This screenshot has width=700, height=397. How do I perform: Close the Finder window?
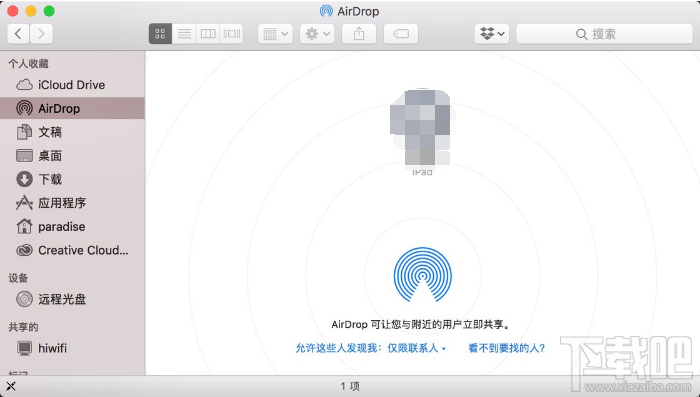[x=12, y=11]
